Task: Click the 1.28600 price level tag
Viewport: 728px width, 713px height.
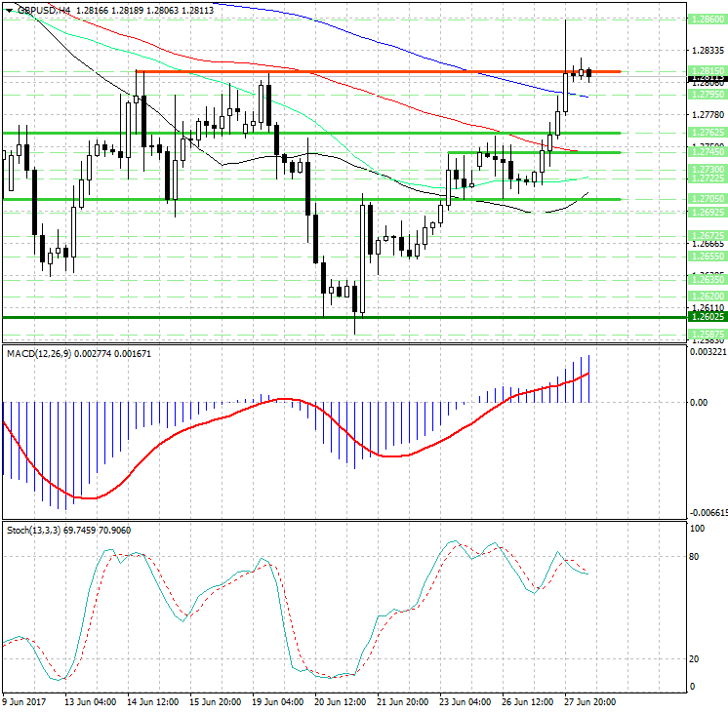Action: [706, 20]
